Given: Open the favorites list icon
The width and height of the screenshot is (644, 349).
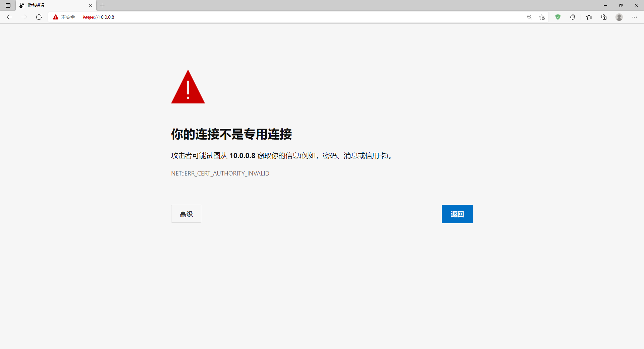Looking at the screenshot, I should click(x=589, y=17).
